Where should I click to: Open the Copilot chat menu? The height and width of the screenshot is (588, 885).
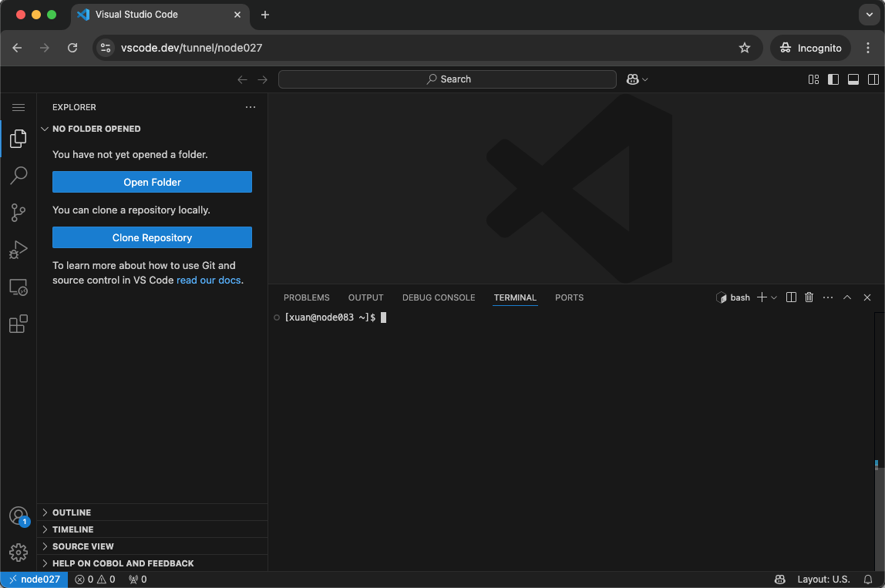tap(637, 79)
